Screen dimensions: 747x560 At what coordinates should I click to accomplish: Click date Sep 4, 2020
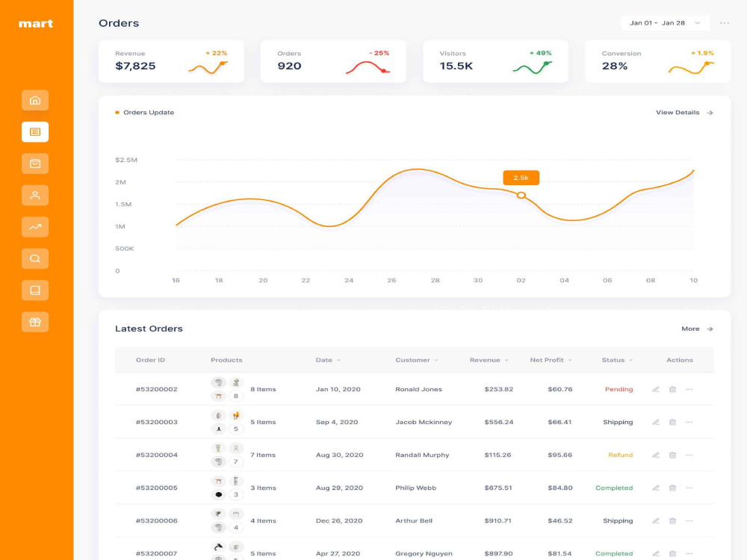(x=336, y=422)
